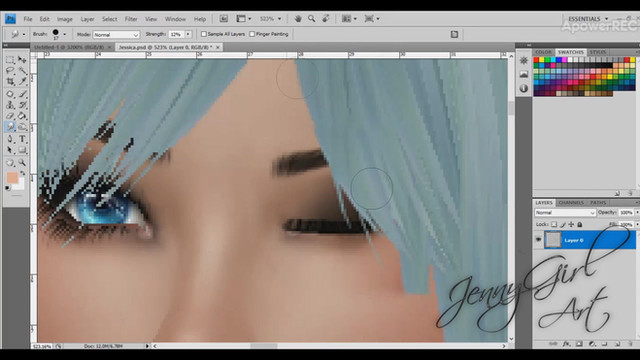Screen dimensions: 640x360
Task: Hide Layer 0 with eye icon
Action: [x=538, y=240]
